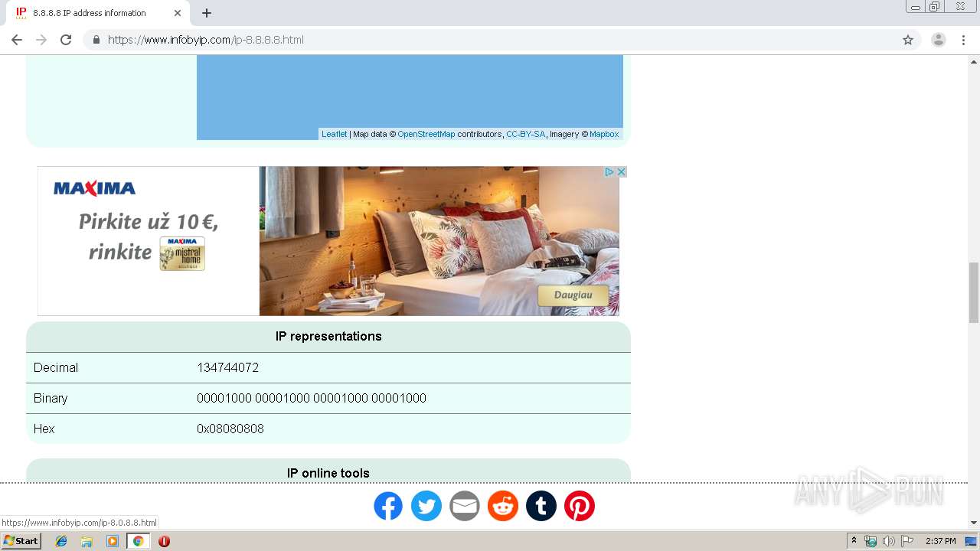Open the Mapbox attribution link
The width and height of the screenshot is (980, 551).
click(604, 134)
